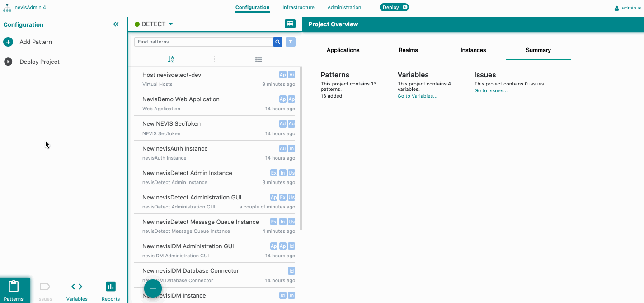Click the Project Overview header title
The image size is (644, 303).
click(x=333, y=24)
